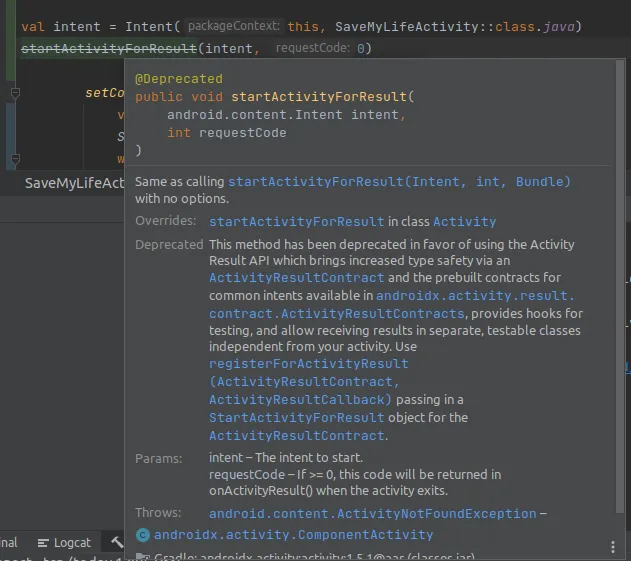Click the Terminal tool window tab
The image size is (631, 561).
(8, 543)
